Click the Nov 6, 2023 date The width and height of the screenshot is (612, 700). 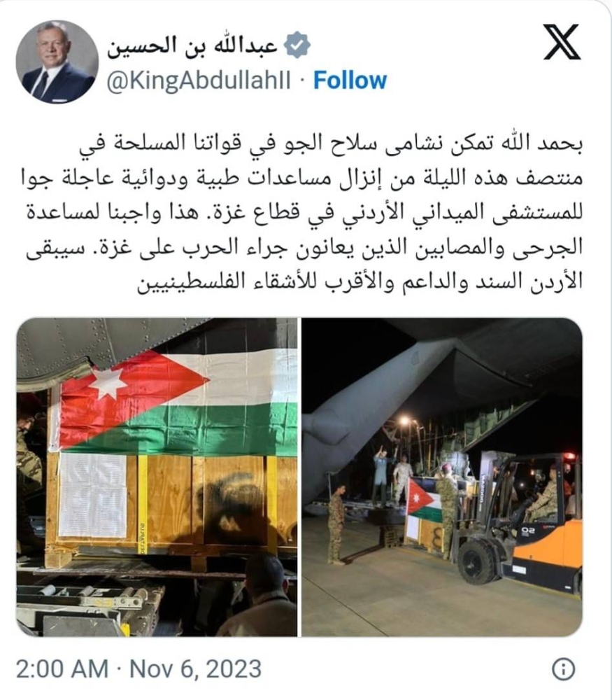coord(195,669)
